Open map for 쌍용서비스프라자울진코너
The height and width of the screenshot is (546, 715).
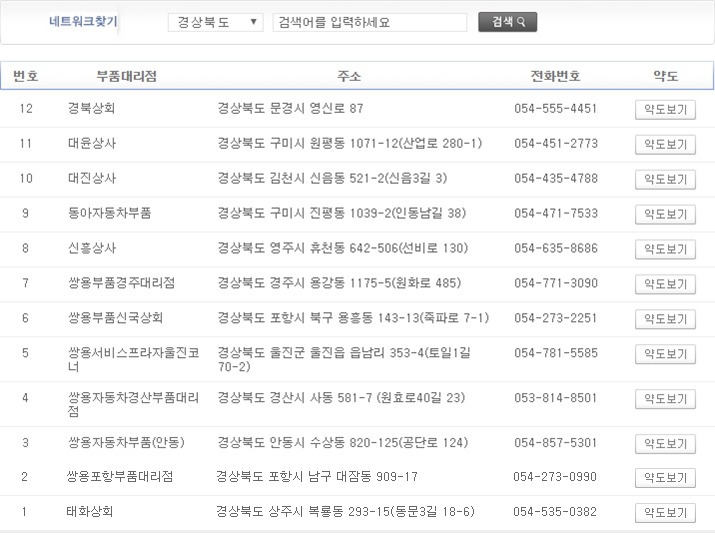[665, 354]
